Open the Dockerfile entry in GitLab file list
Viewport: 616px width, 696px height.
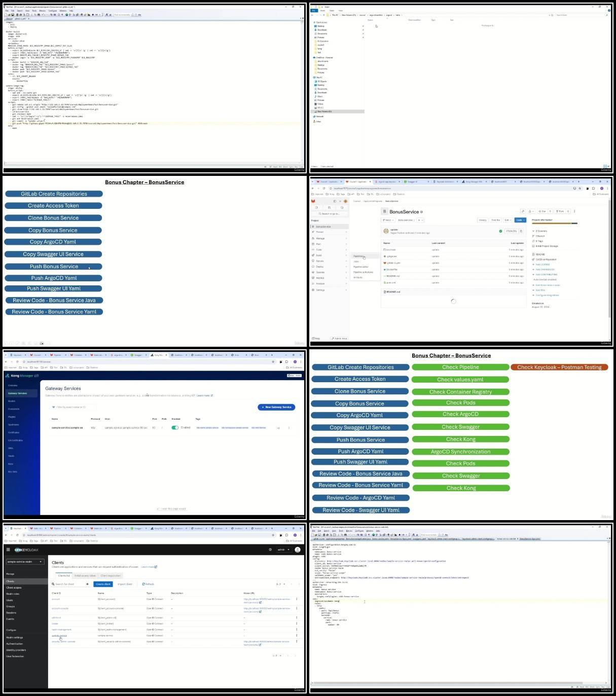click(x=392, y=269)
